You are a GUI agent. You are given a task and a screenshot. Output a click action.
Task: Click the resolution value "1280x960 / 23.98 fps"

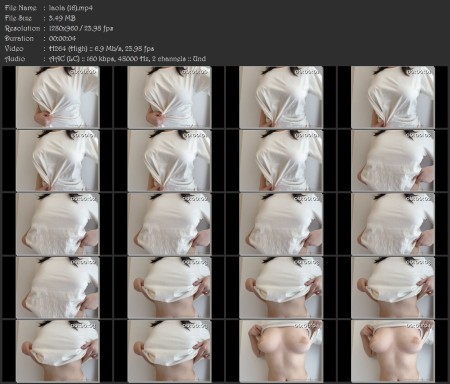coord(81,28)
